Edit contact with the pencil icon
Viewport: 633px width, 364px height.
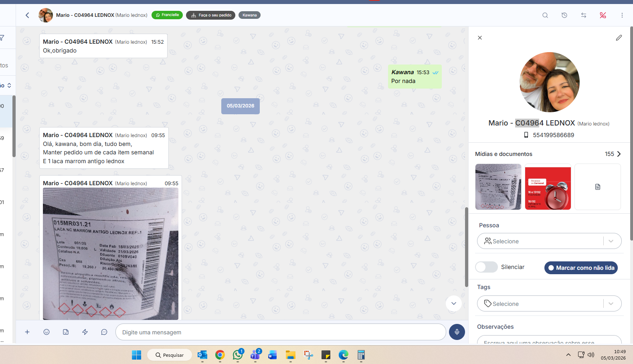619,38
